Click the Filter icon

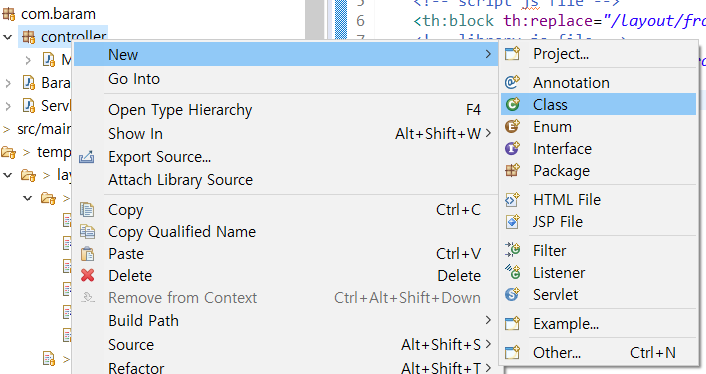coord(512,250)
